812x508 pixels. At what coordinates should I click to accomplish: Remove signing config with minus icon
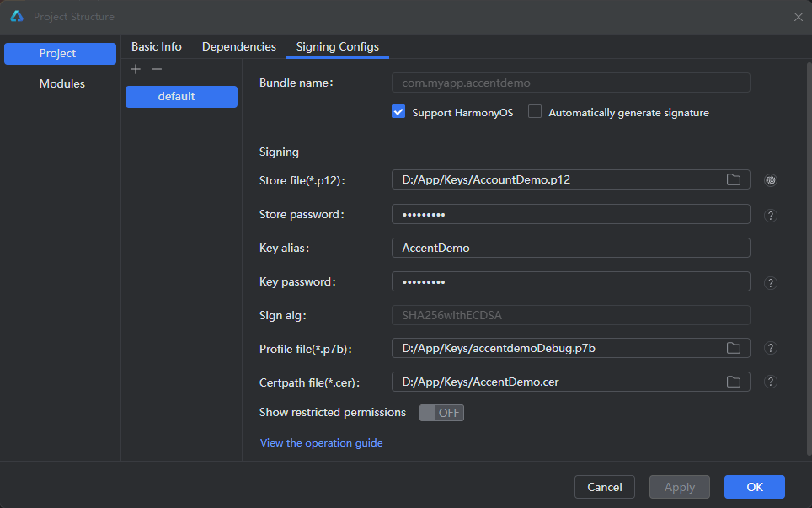coord(156,69)
